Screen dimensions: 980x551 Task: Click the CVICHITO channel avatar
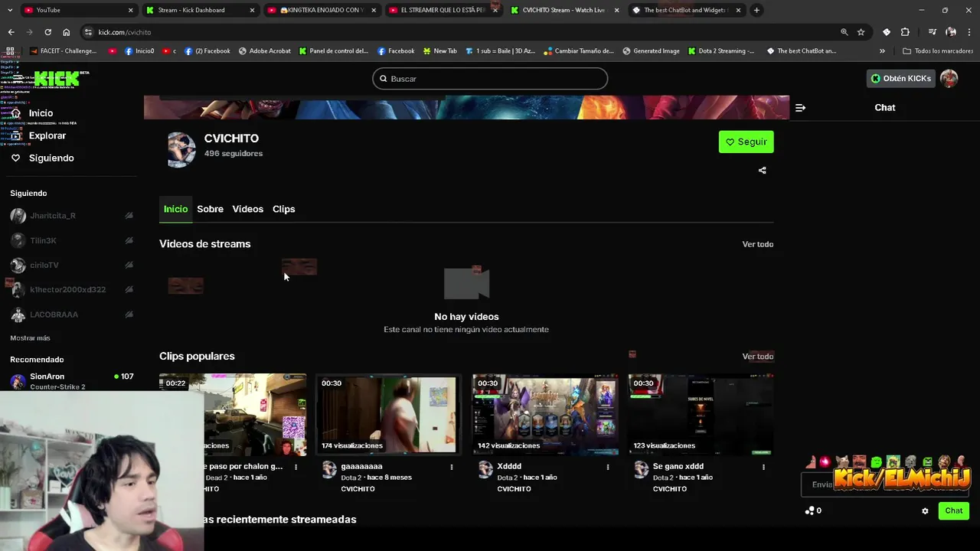click(181, 148)
